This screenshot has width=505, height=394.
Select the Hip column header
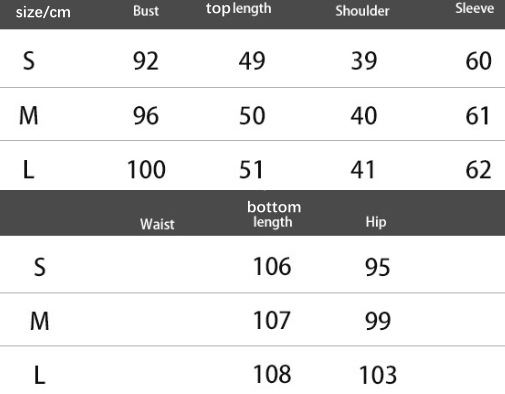click(x=376, y=222)
